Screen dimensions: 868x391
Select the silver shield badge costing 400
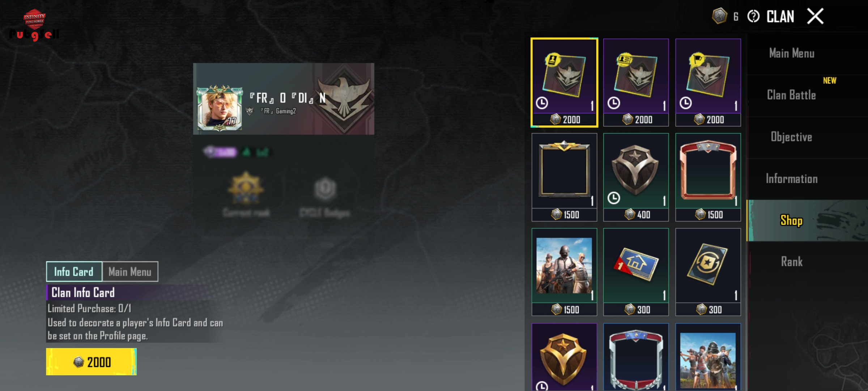point(636,177)
